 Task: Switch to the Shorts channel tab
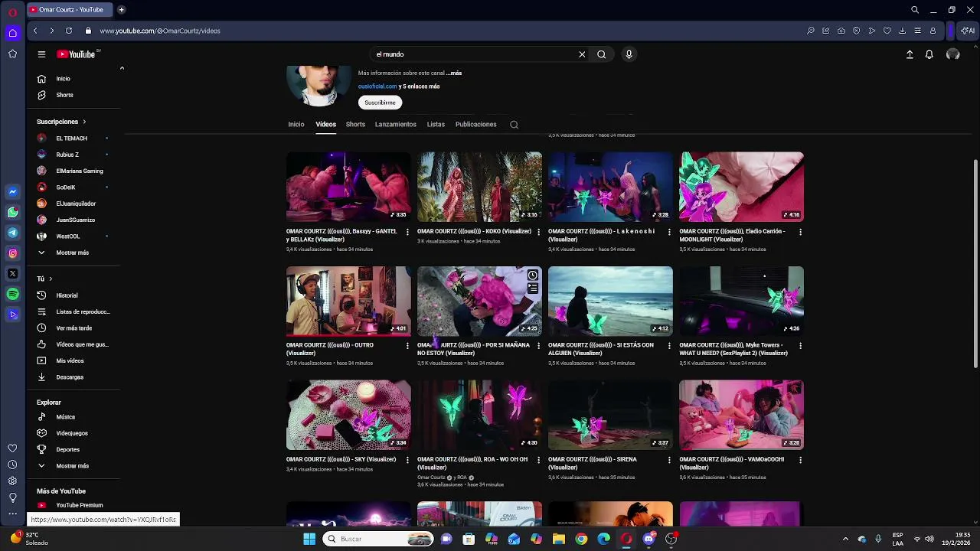[x=355, y=124]
